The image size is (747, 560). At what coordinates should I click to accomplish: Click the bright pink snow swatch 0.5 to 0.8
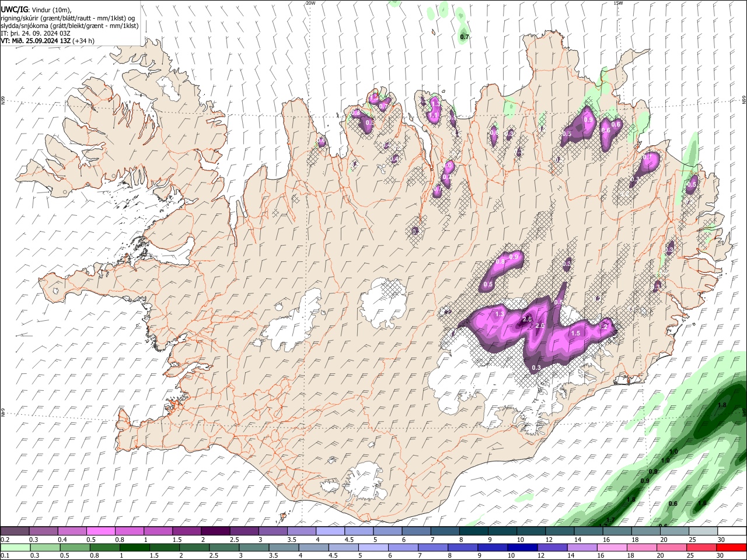(101, 531)
